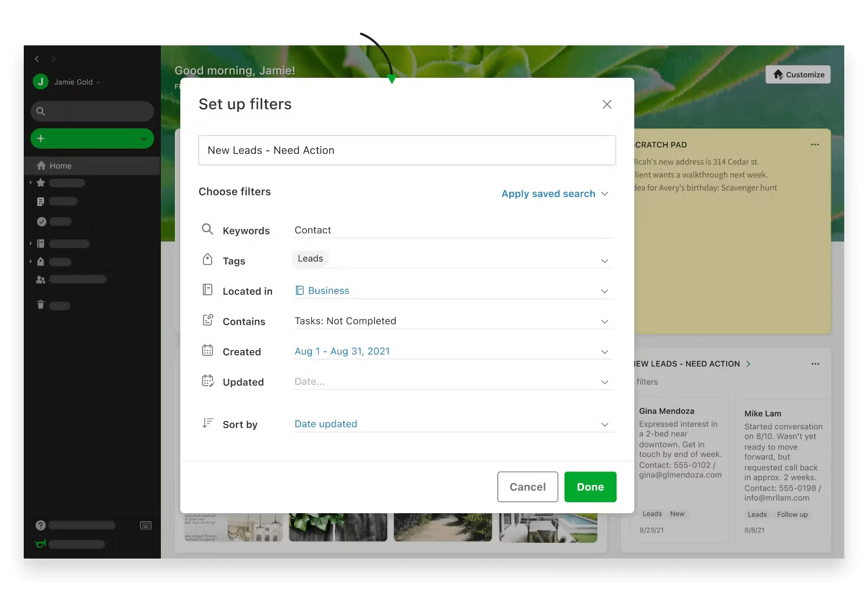Image resolution: width=868 pixels, height=605 pixels.
Task: Click the Sort by icon in the dialog
Action: click(208, 423)
